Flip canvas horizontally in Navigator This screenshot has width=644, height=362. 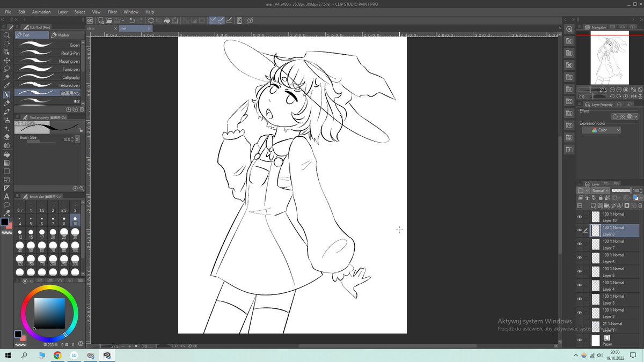pos(634,96)
